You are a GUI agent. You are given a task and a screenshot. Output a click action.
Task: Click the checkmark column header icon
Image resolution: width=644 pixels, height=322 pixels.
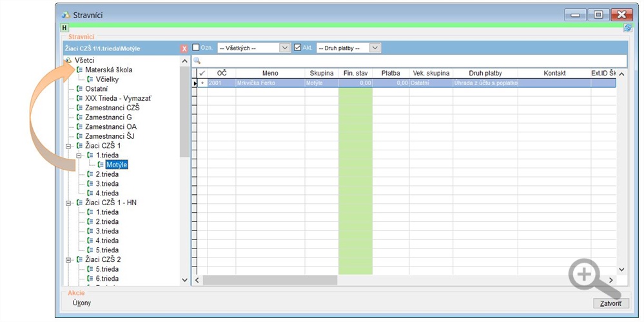coord(202,74)
